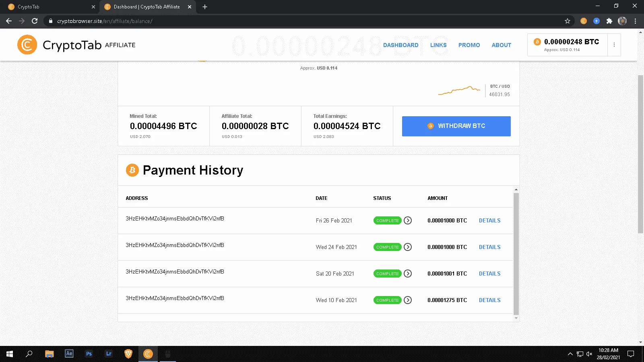Open the Windows Start menu
Image resolution: width=644 pixels, height=362 pixels.
tap(10, 354)
